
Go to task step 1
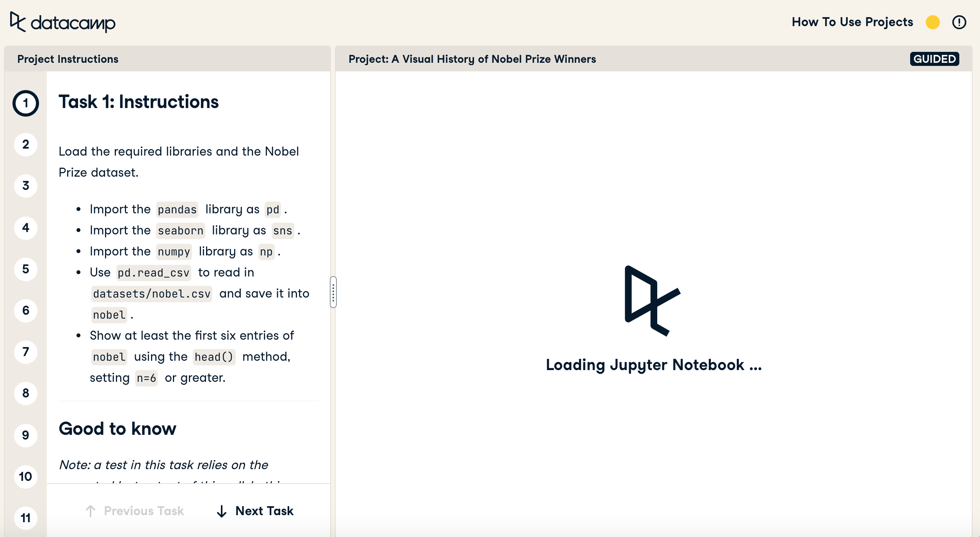[26, 103]
